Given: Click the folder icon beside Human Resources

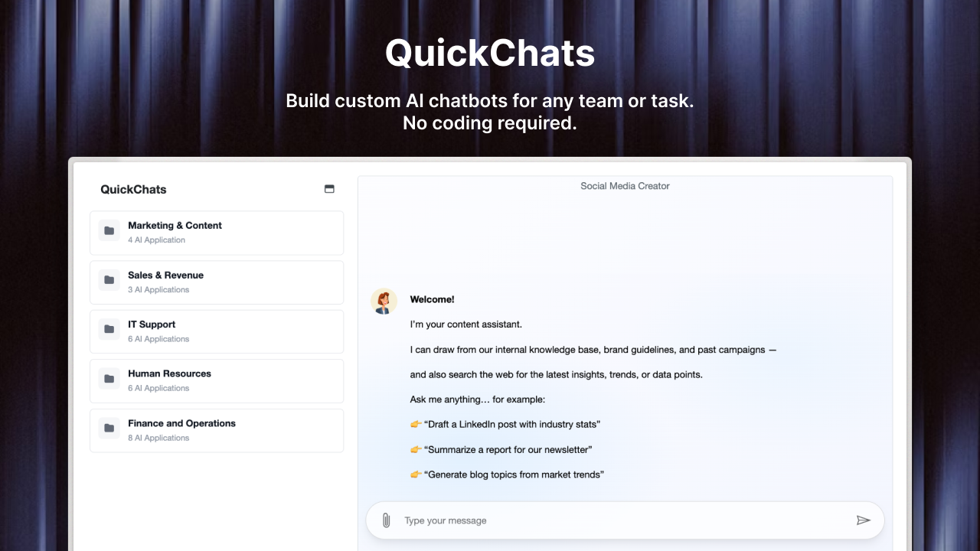Looking at the screenshot, I should point(109,379).
